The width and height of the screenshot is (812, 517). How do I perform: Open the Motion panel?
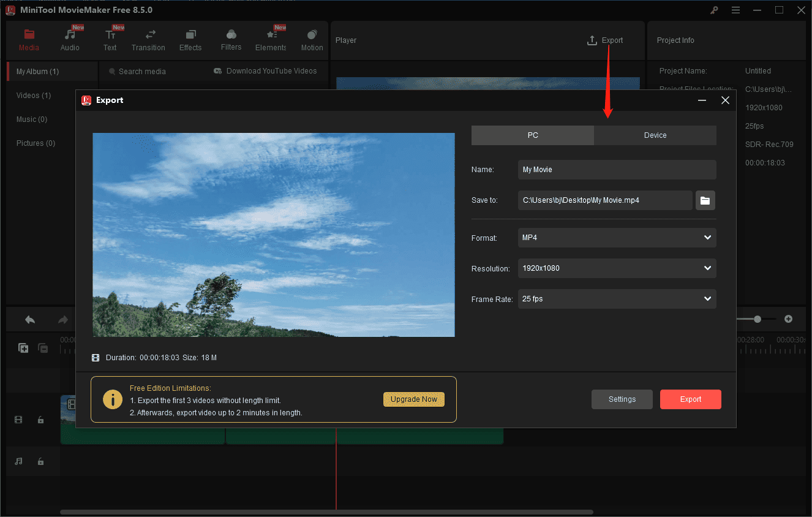pos(312,39)
